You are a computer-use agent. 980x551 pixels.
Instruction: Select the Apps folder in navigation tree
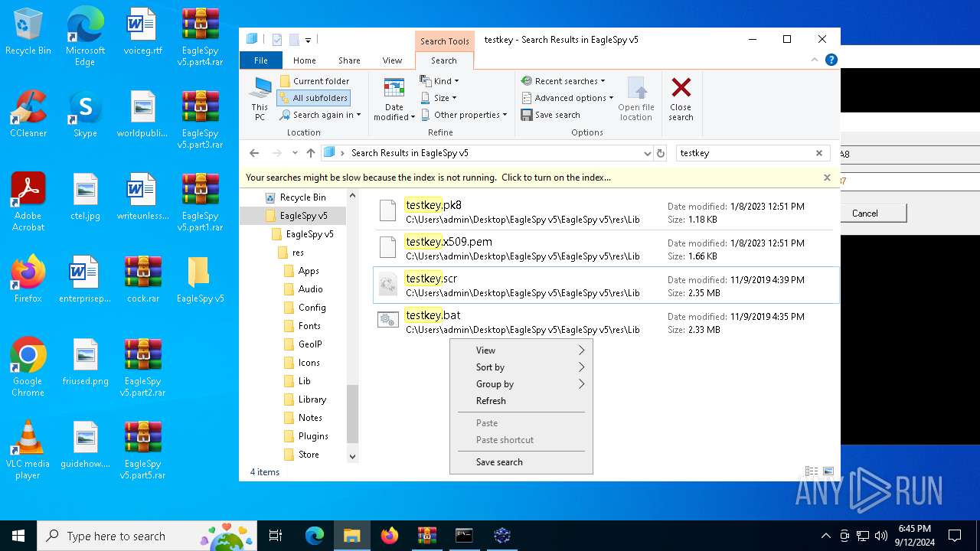[301, 271]
